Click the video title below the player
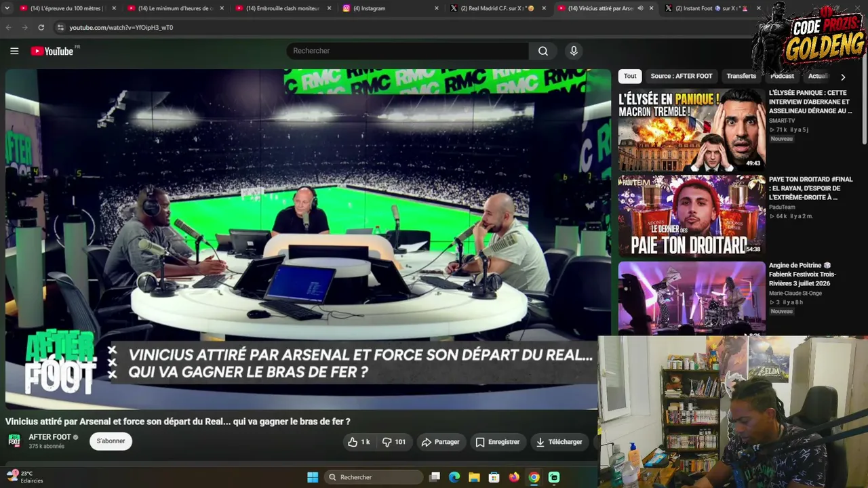Screen dimensions: 868x488 click(x=178, y=422)
